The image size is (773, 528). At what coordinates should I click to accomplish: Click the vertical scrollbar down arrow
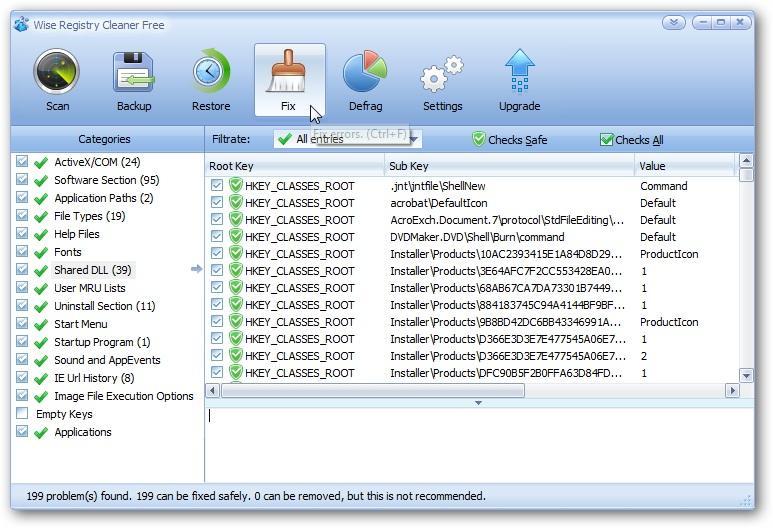click(746, 376)
